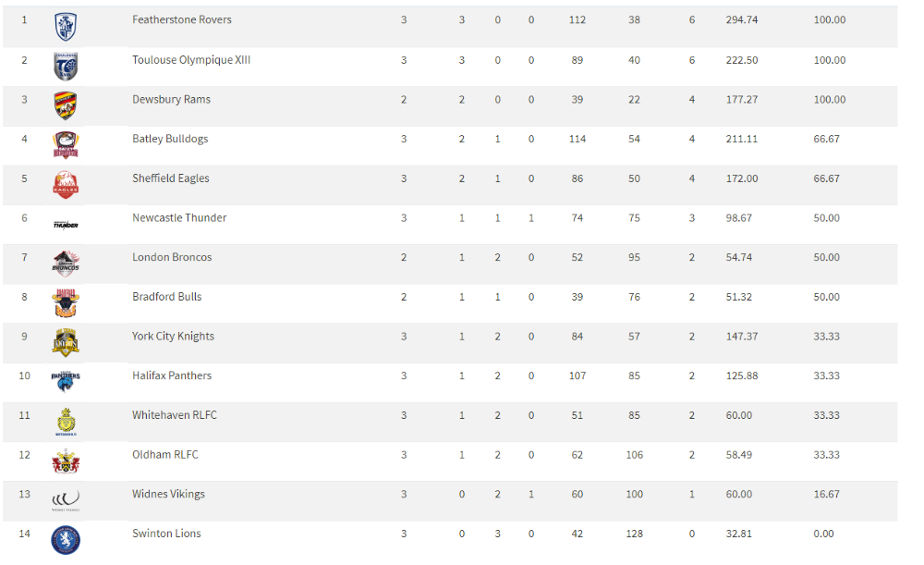Screen dimensions: 924x565
Task: Select the Swinton Lions team name
Action: click(x=166, y=534)
